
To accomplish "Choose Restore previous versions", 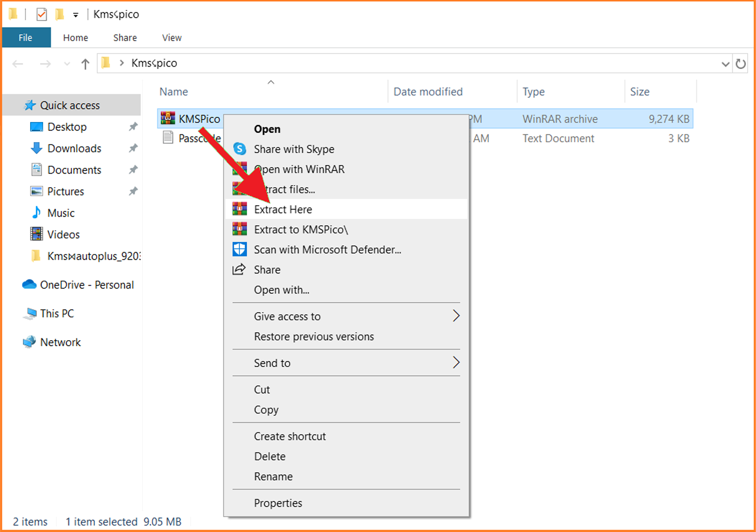I will (x=346, y=337).
